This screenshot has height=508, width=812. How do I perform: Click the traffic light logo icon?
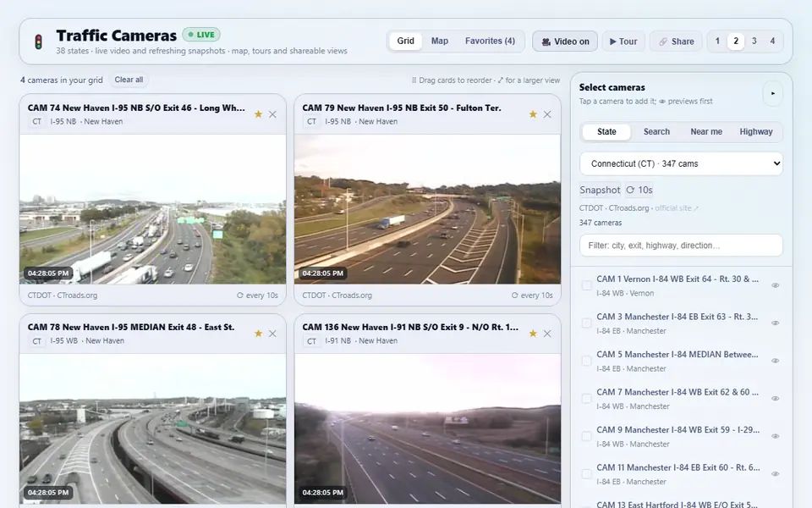[38, 42]
